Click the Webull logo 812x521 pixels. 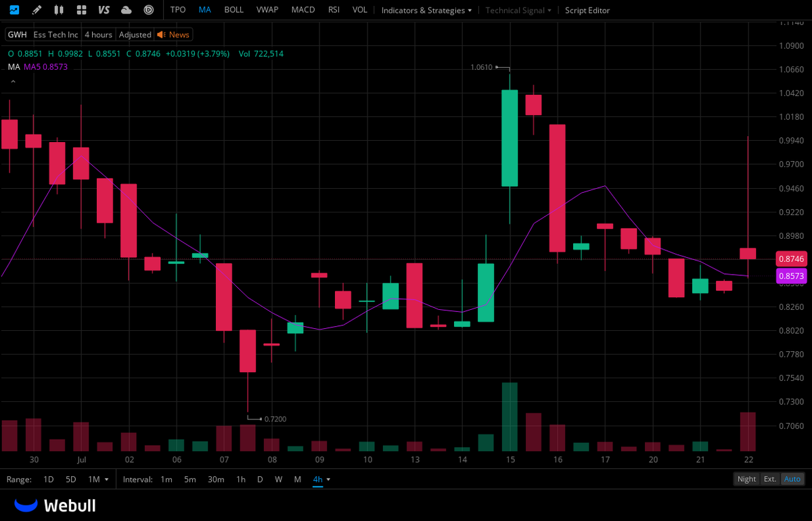pyautogui.click(x=55, y=505)
